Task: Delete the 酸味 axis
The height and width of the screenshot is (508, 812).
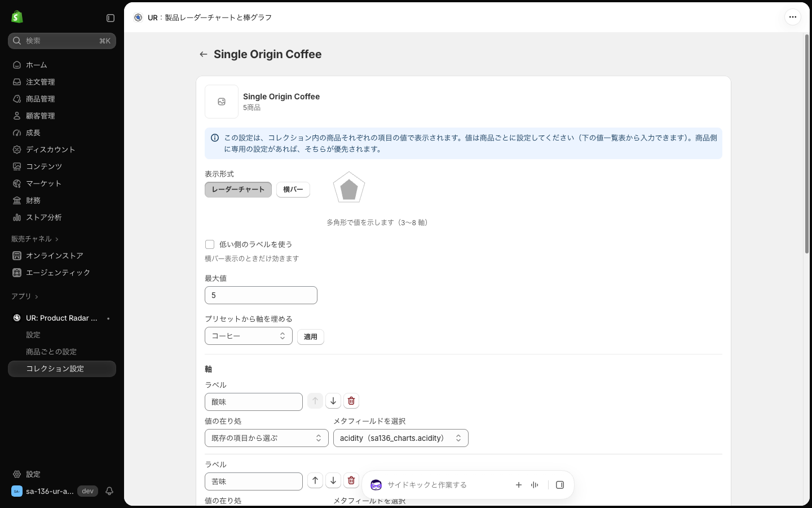Action: [351, 401]
